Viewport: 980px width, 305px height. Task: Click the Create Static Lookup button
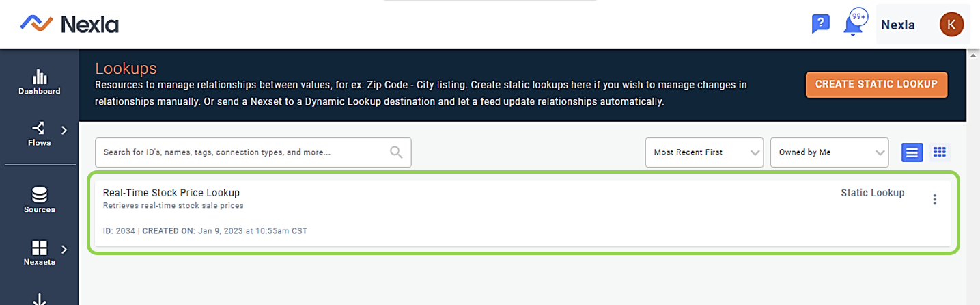[876, 84]
